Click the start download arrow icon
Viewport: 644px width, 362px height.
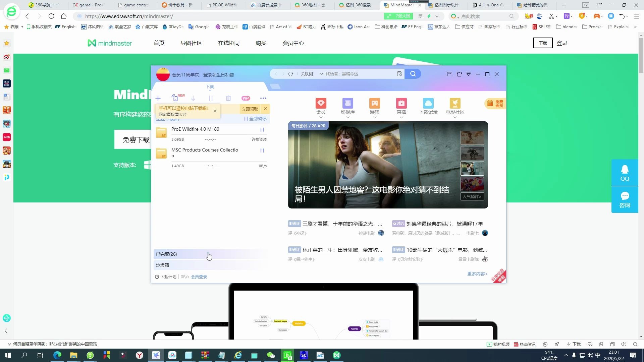click(193, 98)
